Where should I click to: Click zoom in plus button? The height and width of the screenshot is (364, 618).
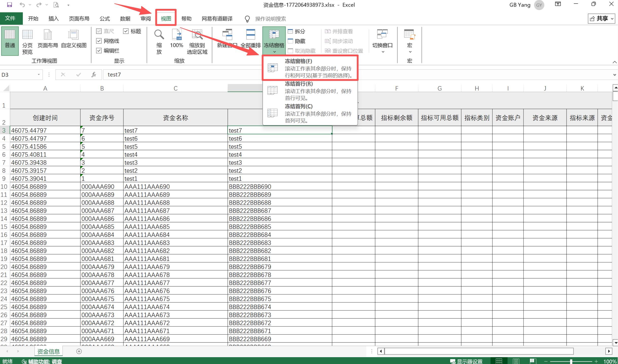[x=596, y=361]
